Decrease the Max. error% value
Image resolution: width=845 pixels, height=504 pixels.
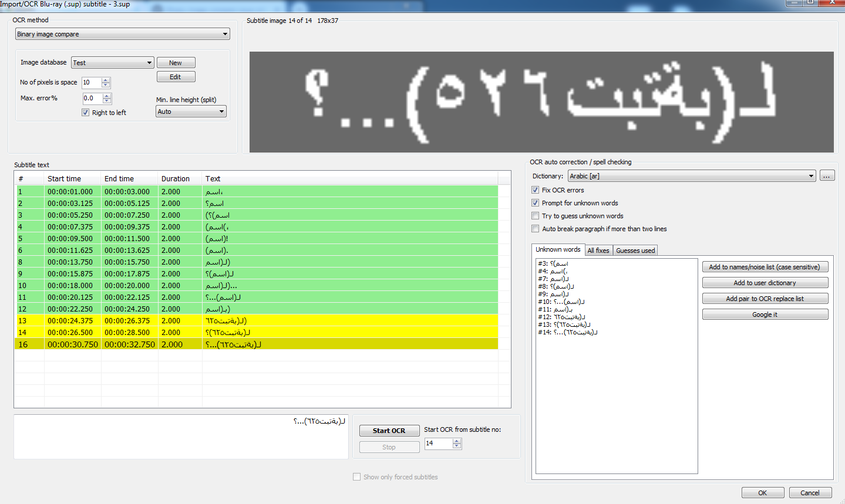coord(107,102)
